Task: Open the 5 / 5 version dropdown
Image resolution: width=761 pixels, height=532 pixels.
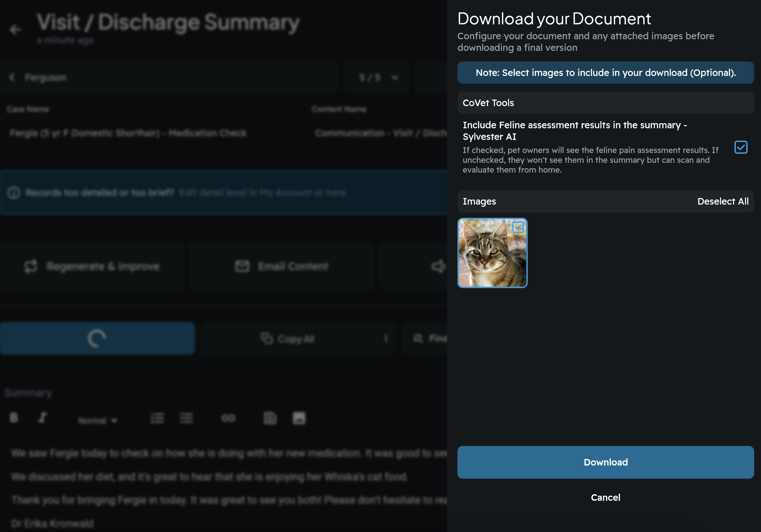Action: tap(378, 77)
